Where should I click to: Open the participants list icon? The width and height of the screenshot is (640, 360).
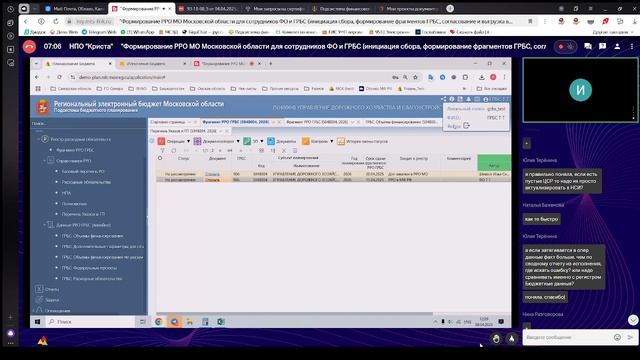617,47
